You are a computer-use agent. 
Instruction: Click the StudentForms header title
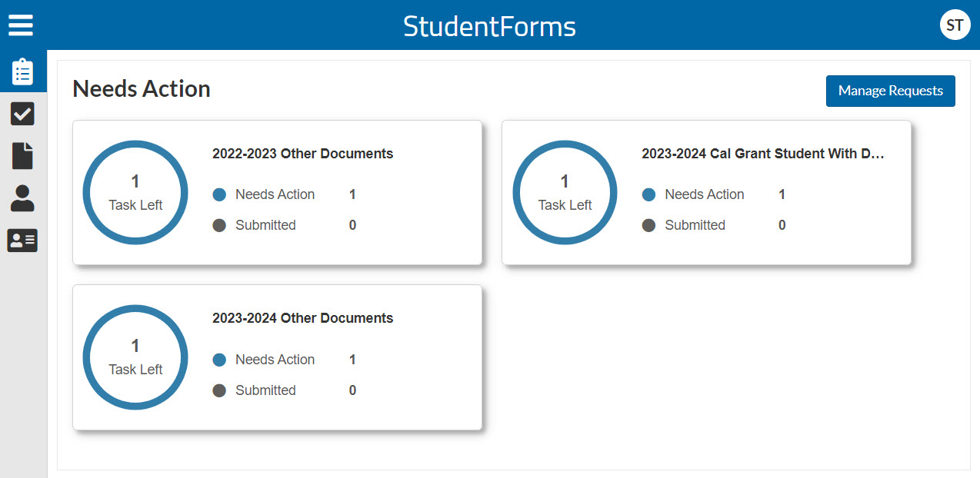point(489,26)
